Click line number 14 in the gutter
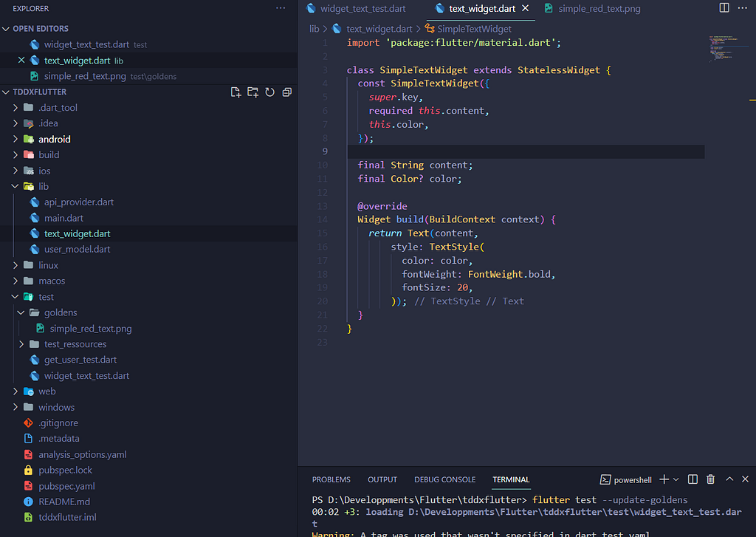756x537 pixels. coord(323,219)
